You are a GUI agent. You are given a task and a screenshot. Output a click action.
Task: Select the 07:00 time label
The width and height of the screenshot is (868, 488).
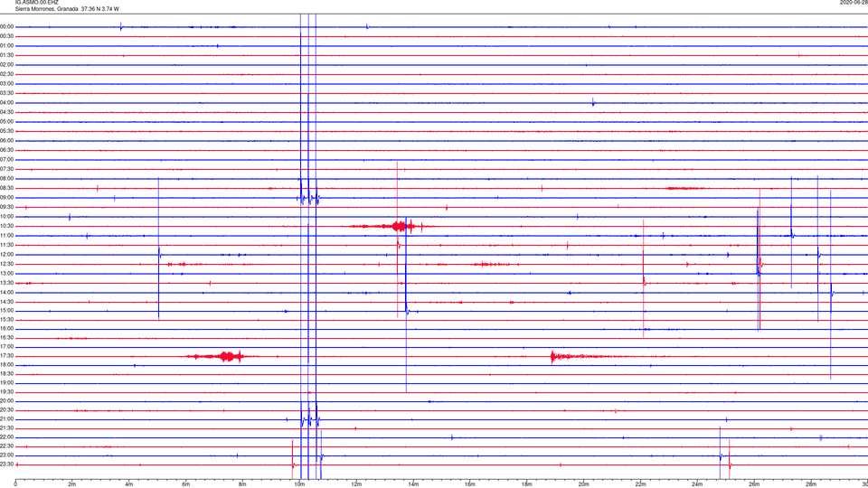pyautogui.click(x=6, y=160)
